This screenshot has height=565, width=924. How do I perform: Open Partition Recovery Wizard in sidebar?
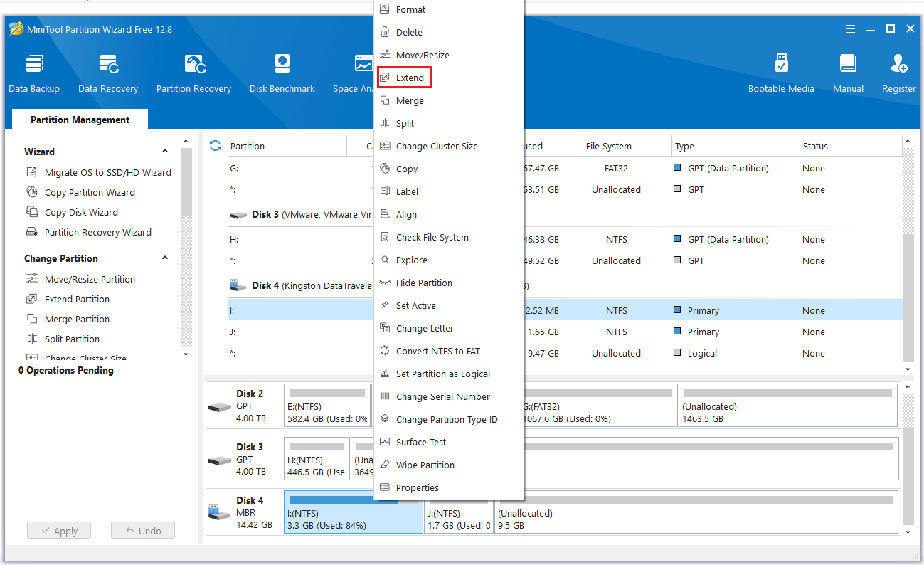coord(90,232)
